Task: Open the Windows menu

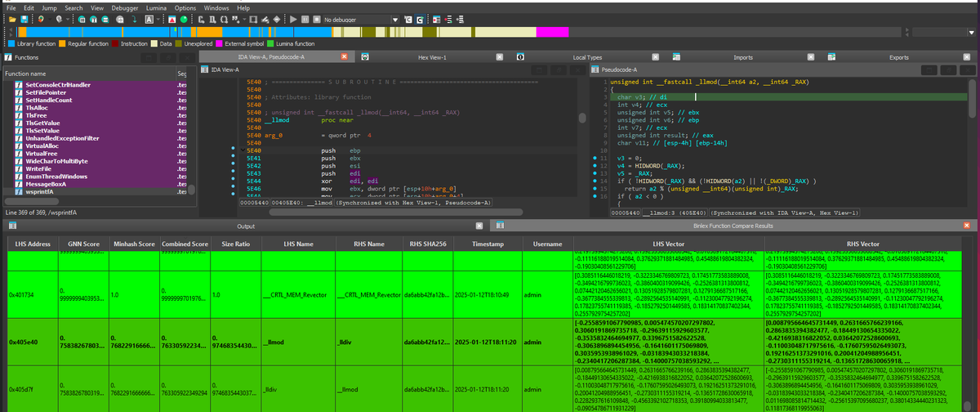Action: click(x=216, y=7)
